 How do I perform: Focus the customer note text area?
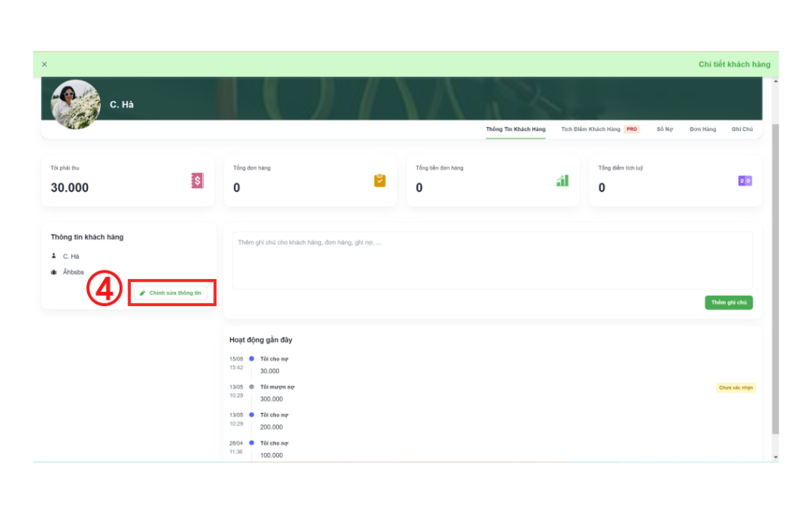point(492,260)
